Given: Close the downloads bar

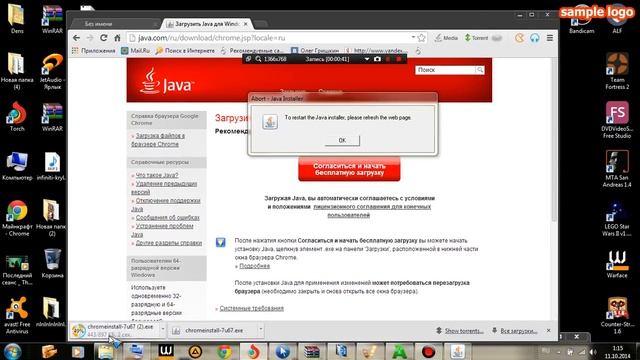Looking at the screenshot, I should (x=549, y=330).
